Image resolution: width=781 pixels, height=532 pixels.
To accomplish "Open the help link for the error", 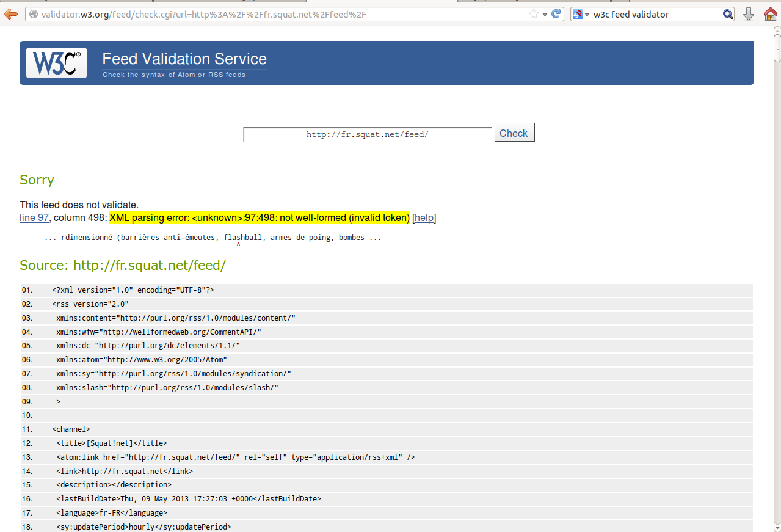I will point(424,218).
